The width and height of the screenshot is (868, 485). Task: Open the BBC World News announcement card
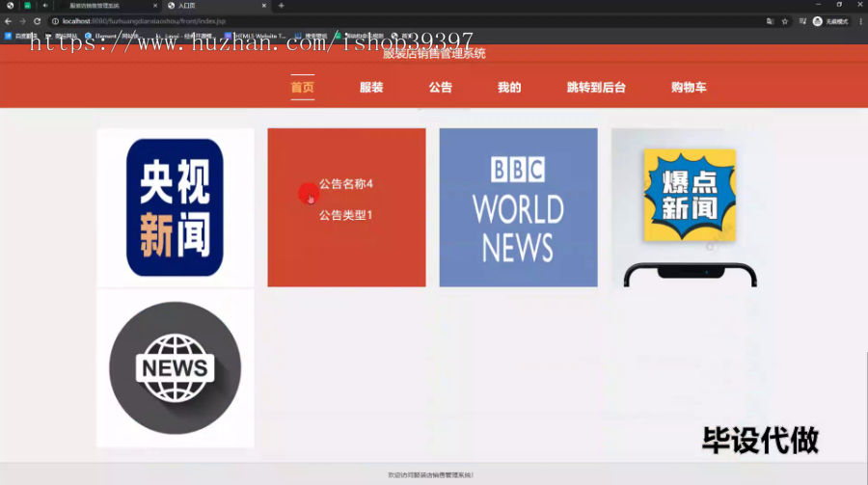(x=518, y=207)
